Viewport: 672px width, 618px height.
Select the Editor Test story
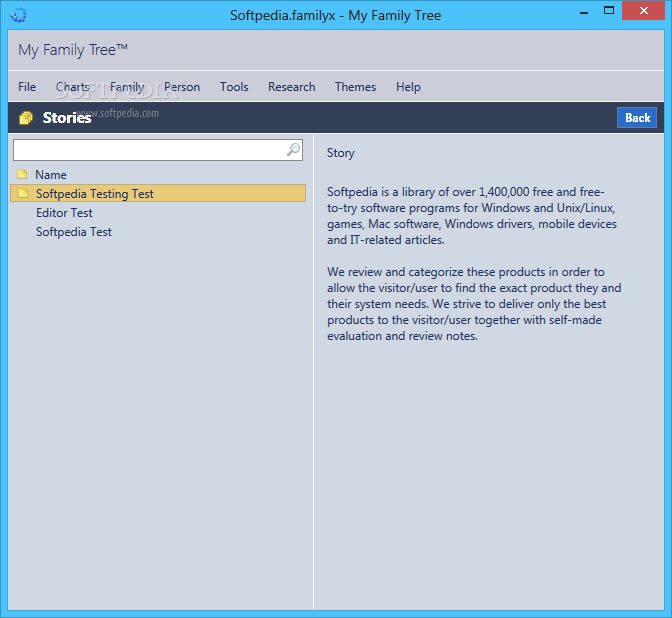click(64, 213)
